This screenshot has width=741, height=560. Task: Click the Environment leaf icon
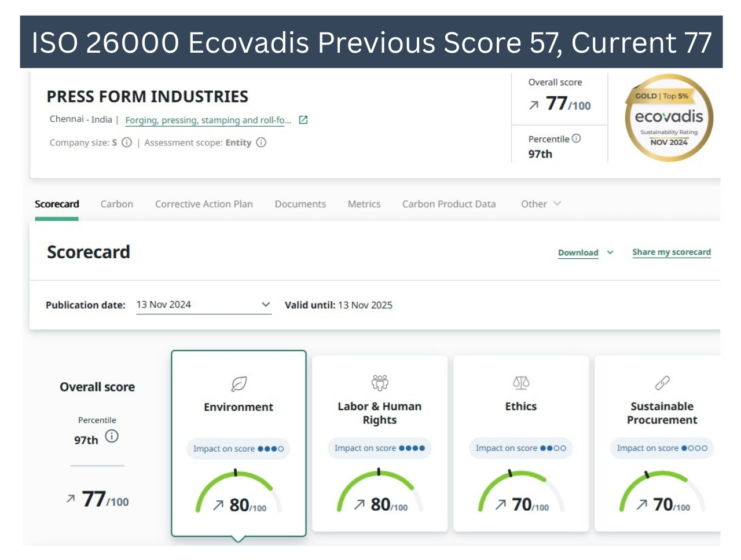239,384
